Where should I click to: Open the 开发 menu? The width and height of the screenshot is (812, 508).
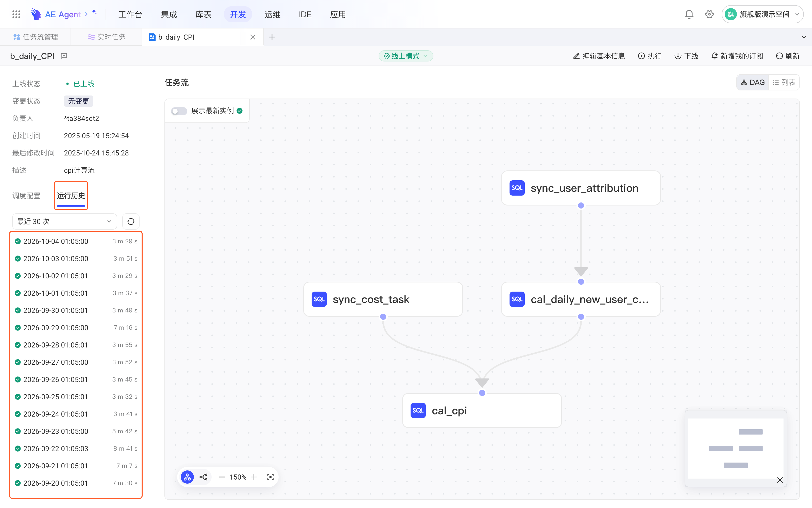click(238, 14)
